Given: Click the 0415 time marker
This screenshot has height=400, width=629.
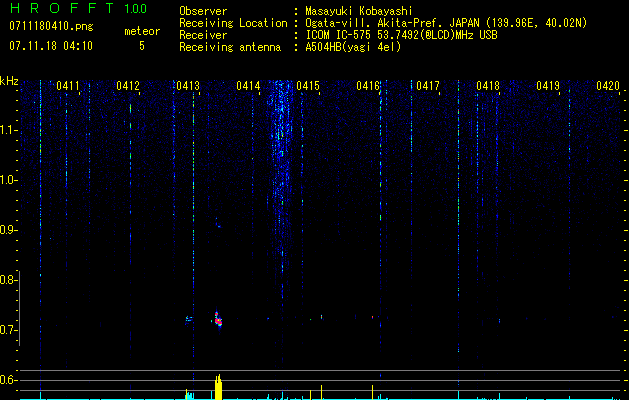Looking at the screenshot, I should click(x=308, y=86).
